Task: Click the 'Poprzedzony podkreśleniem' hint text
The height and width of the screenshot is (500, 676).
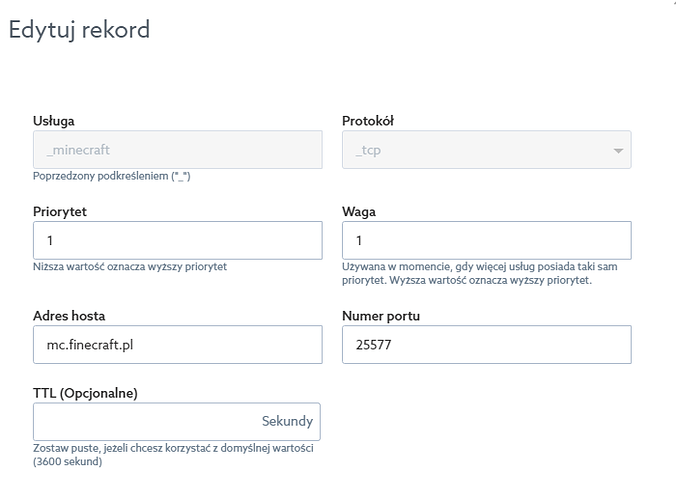Action: tap(111, 176)
